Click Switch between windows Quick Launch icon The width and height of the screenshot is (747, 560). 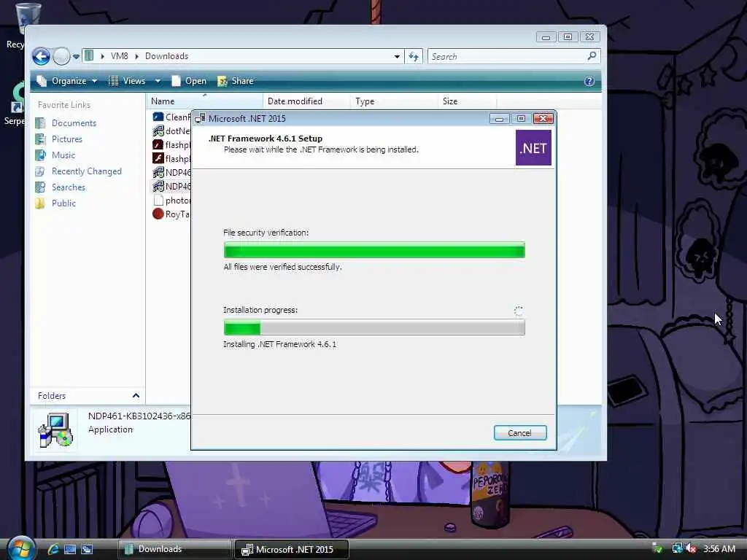(87, 550)
